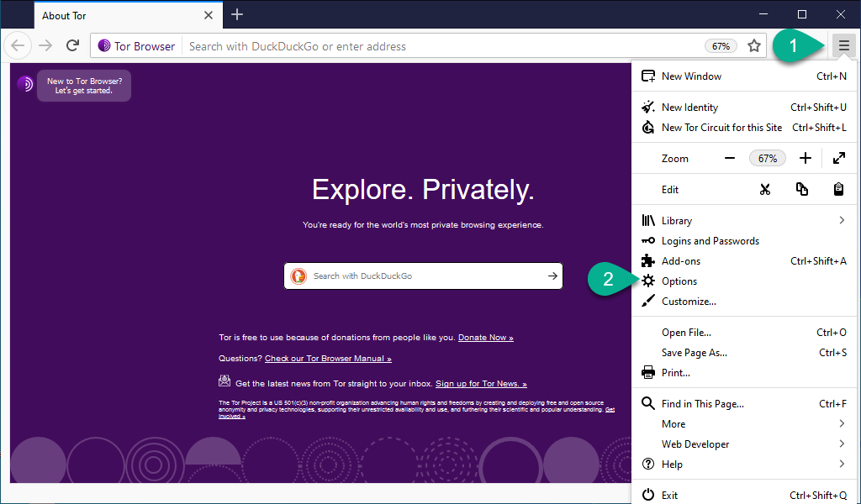Click the DuckDuckGo search box on page
The image size is (861, 504).
(424, 276)
